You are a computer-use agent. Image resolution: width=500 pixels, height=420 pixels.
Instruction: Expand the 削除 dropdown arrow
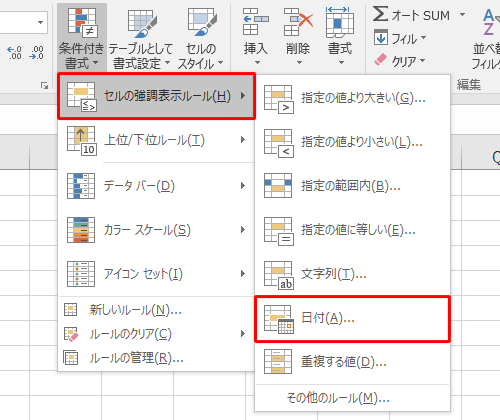tap(299, 62)
